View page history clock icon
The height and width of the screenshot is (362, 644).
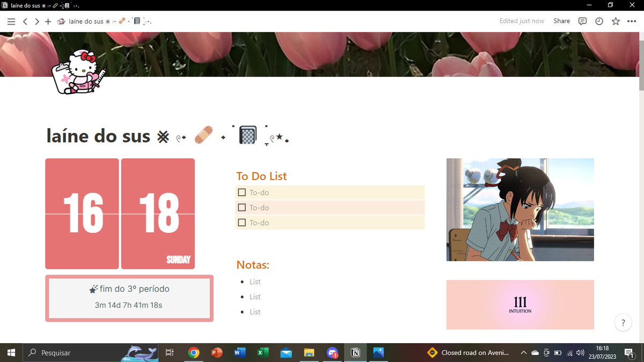pos(599,21)
